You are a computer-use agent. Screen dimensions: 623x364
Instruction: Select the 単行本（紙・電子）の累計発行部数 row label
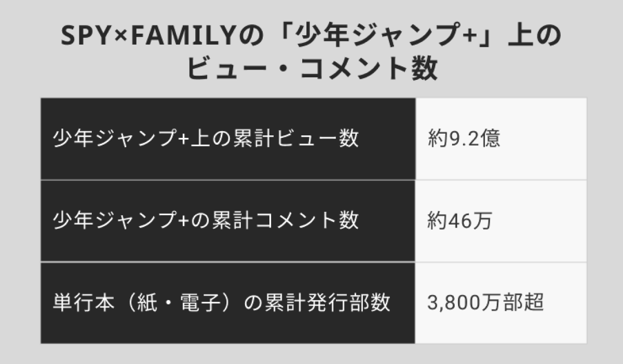pos(221,303)
